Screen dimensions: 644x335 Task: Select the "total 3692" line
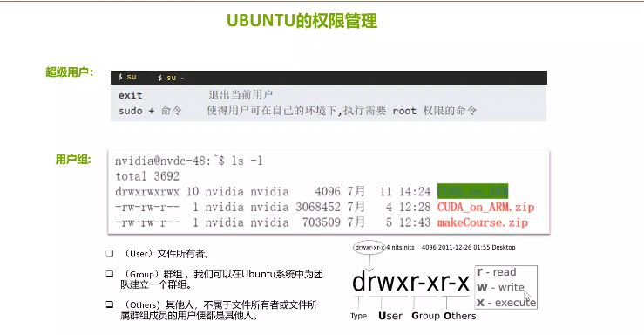[147, 176]
